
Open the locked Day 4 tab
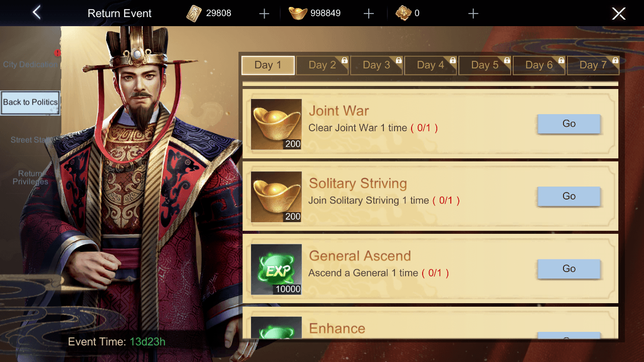pos(431,65)
